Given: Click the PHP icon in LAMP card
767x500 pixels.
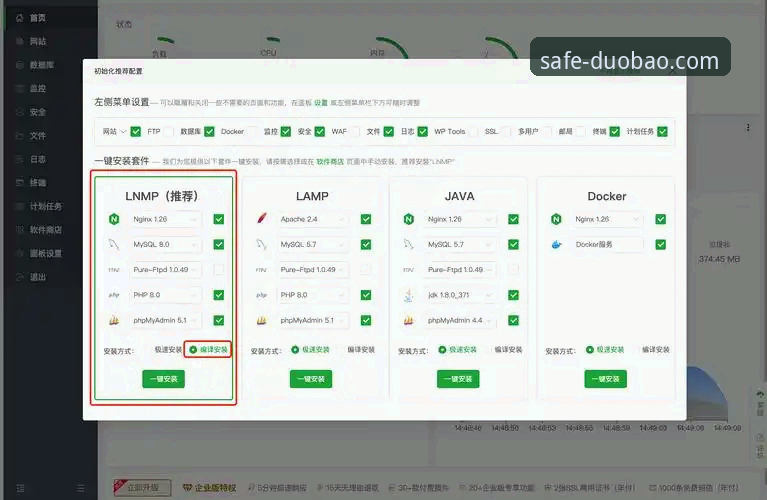Looking at the screenshot, I should (262, 295).
